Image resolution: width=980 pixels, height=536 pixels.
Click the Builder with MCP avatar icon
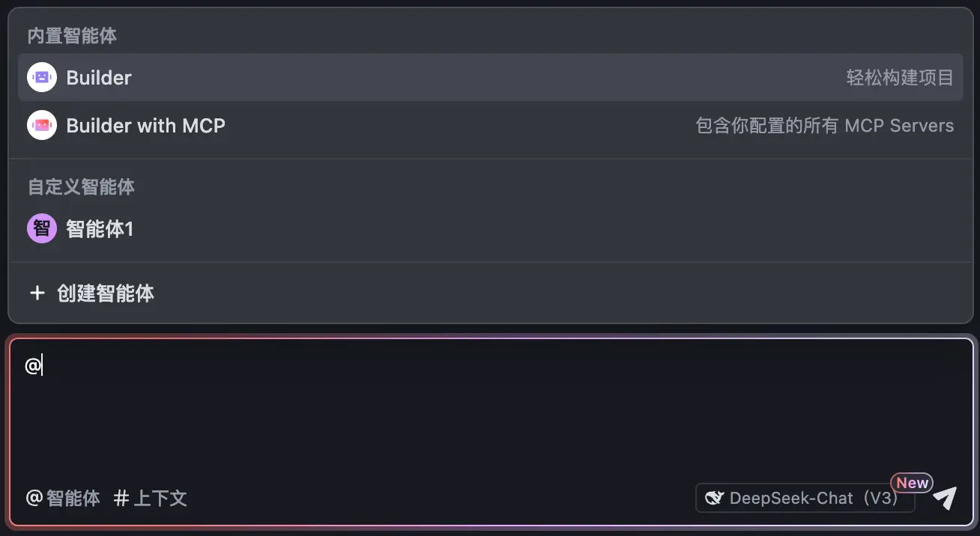pyautogui.click(x=42, y=125)
